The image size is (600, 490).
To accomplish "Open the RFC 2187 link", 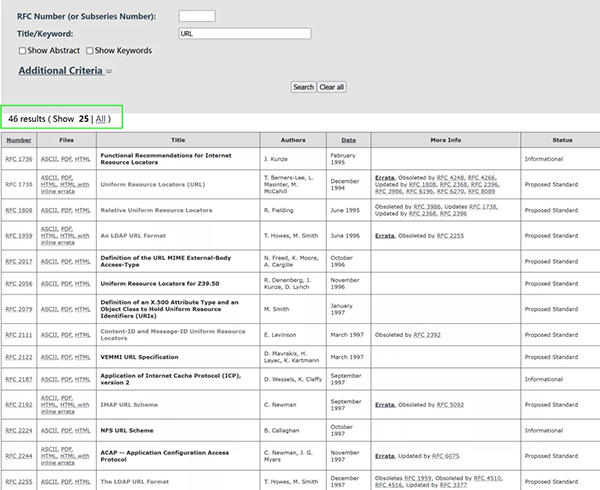I will click(x=19, y=379).
